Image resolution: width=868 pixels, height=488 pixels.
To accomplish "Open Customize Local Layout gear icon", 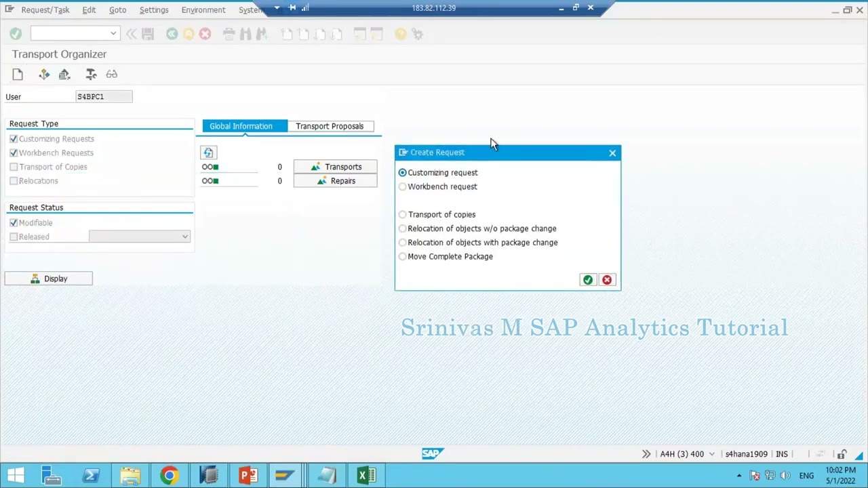I will tap(417, 34).
